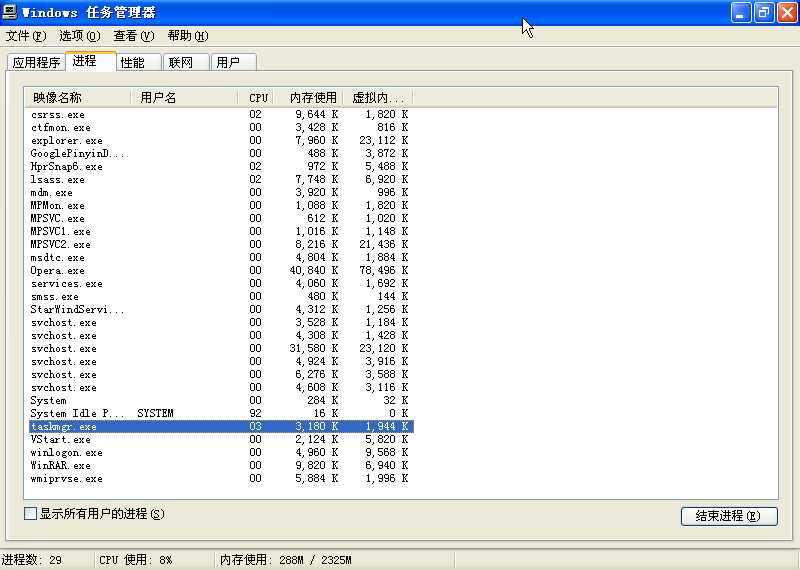
Task: Open the 查看(V) menu
Action: tap(133, 36)
